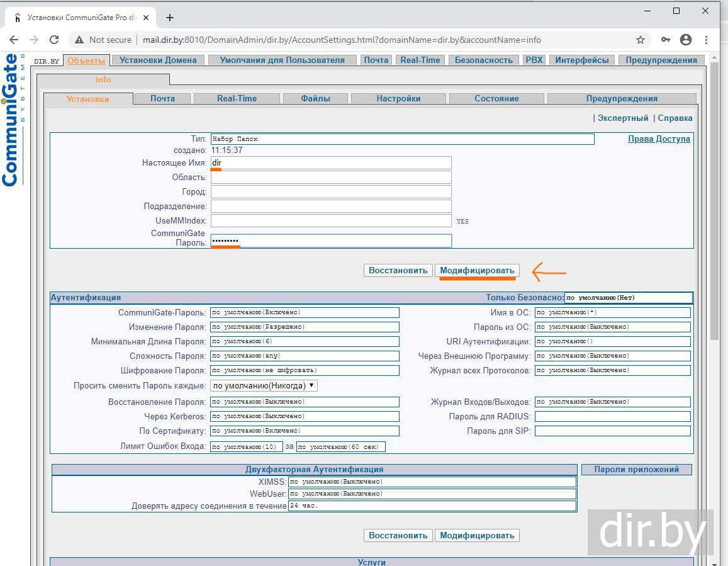
Task: Open a new browser tab
Action: pos(169,18)
